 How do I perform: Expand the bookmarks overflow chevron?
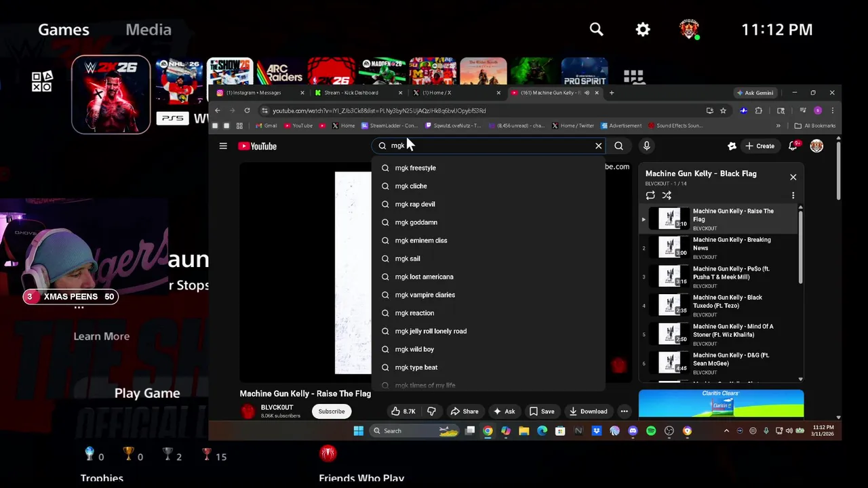click(778, 125)
